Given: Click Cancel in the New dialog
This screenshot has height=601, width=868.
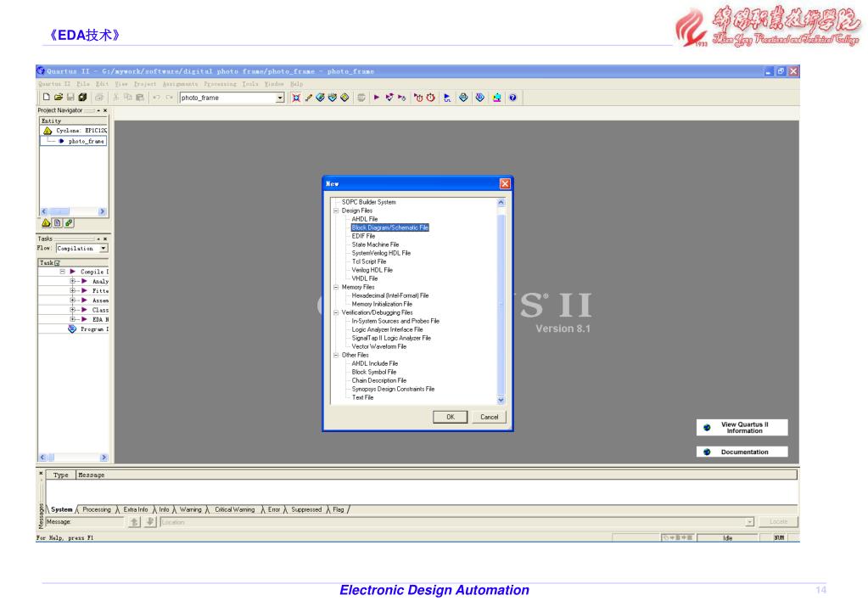Looking at the screenshot, I should (489, 417).
